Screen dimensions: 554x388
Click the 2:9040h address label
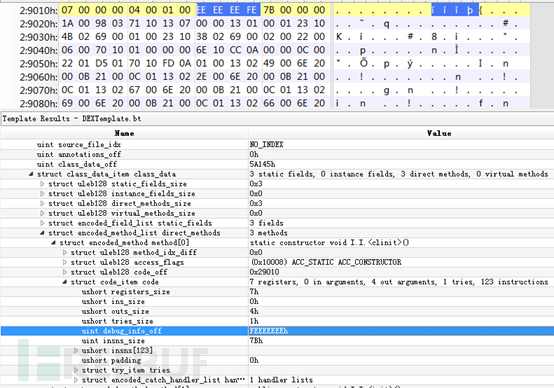38,51
